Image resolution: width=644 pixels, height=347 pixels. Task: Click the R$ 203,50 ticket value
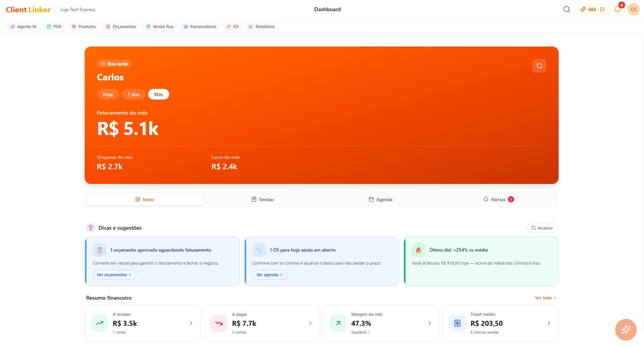pos(487,324)
